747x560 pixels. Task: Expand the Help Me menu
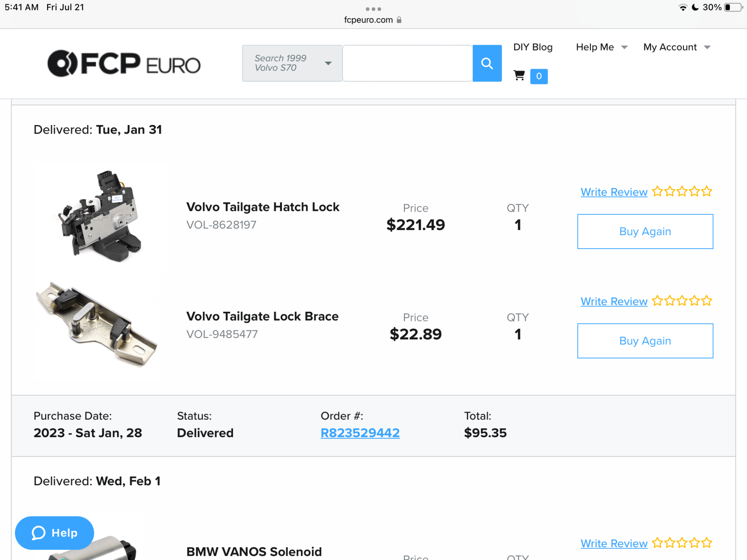pyautogui.click(x=601, y=47)
